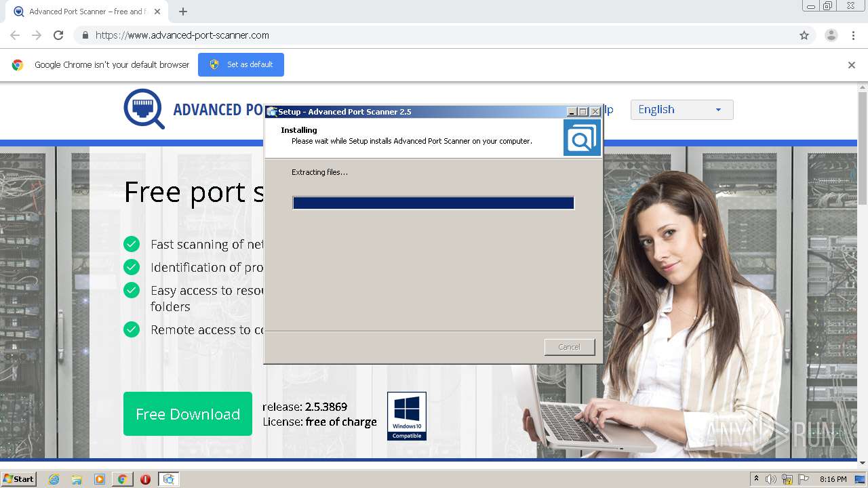Click the 'release: 2.5.3869' text
The height and width of the screenshot is (488, 868).
coord(304,407)
